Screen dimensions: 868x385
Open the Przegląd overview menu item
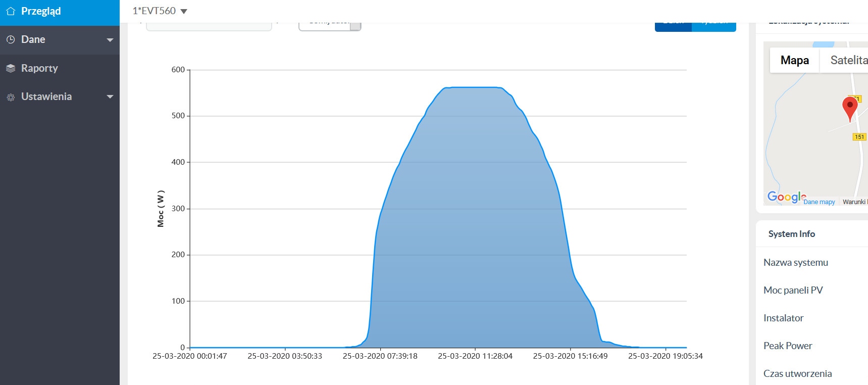[60, 12]
